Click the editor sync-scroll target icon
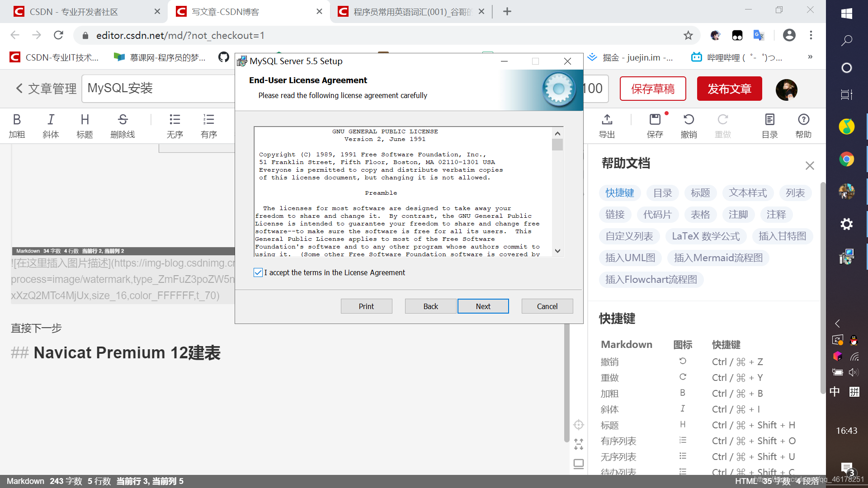The image size is (868, 488). tap(578, 425)
